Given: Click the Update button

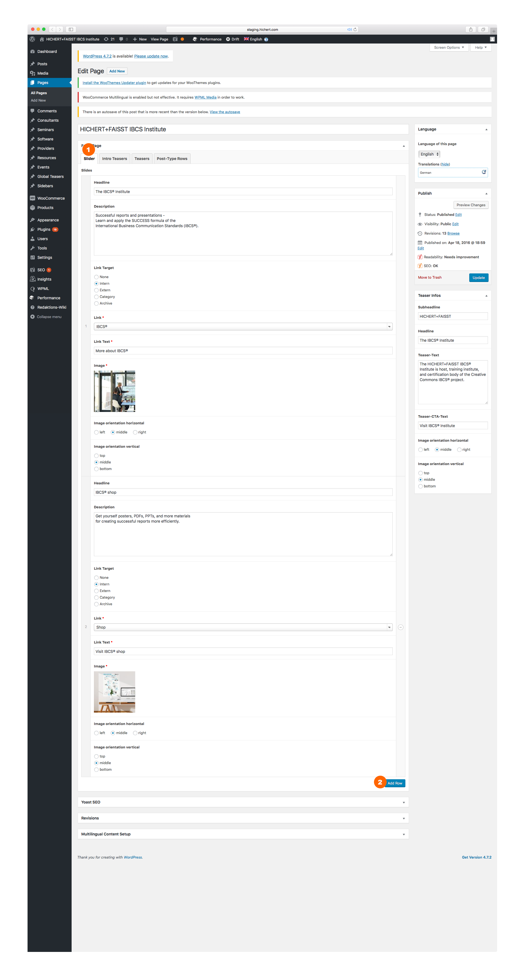Looking at the screenshot, I should [478, 278].
